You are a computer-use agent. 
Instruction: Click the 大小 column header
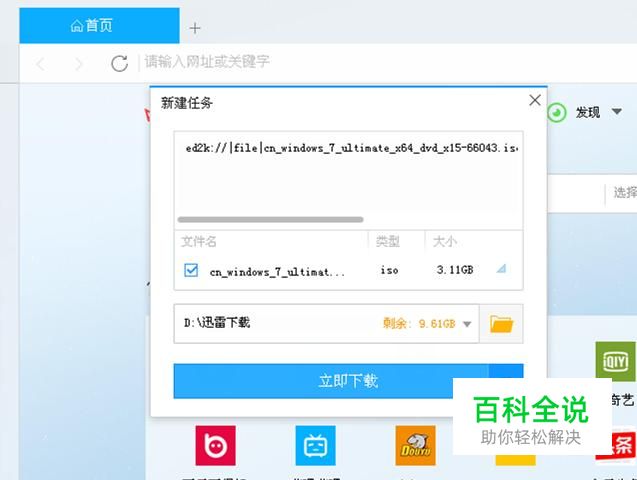pyautogui.click(x=445, y=242)
